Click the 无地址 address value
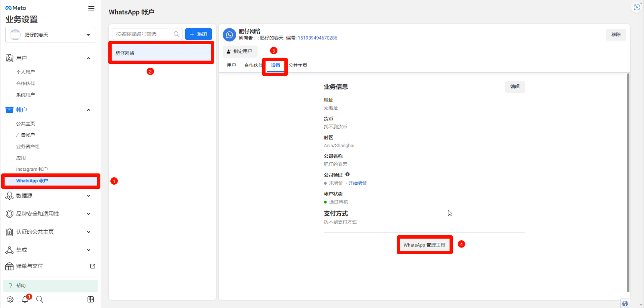The width and height of the screenshot is (644, 308). coord(331,108)
